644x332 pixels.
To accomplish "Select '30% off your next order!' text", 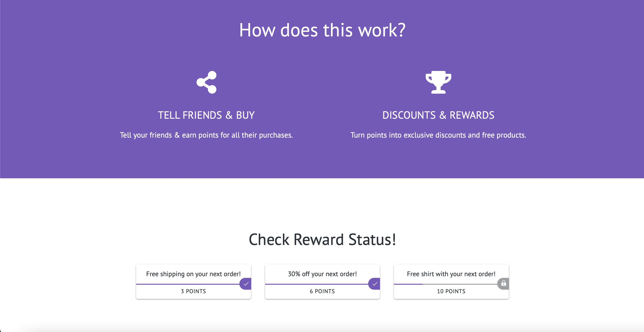I will [322, 274].
